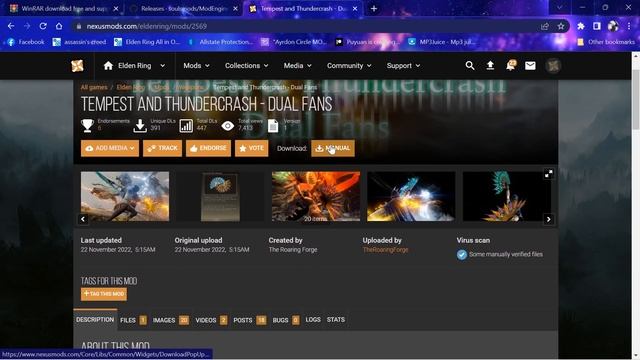The height and width of the screenshot is (360, 640).
Task: Open the Logs tab
Action: [313, 320]
